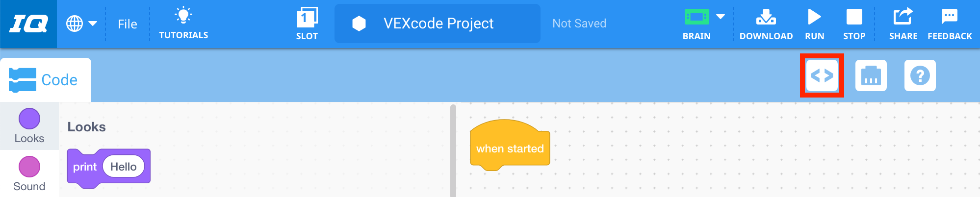The width and height of the screenshot is (980, 197).
Task: Open the File menu
Action: [128, 24]
